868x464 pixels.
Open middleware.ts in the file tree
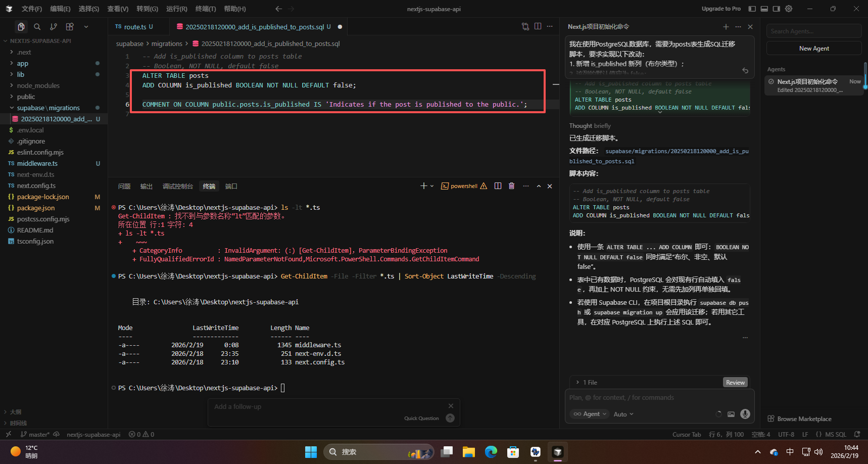tap(37, 163)
